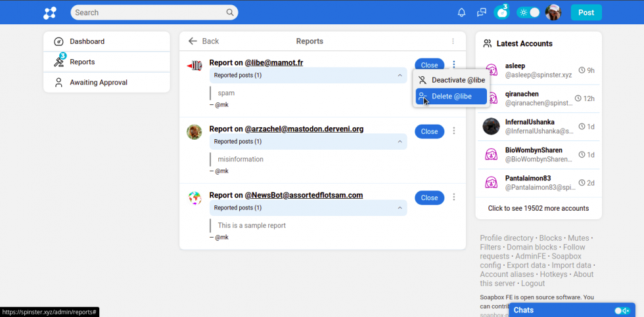The height and width of the screenshot is (317, 644).
Task: Choose Delete @libe menu option
Action: pos(451,96)
